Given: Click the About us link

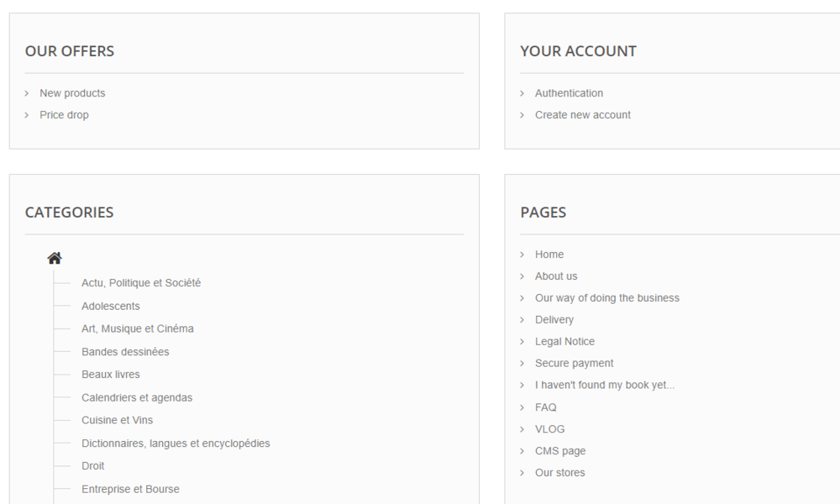Looking at the screenshot, I should pyautogui.click(x=556, y=276).
